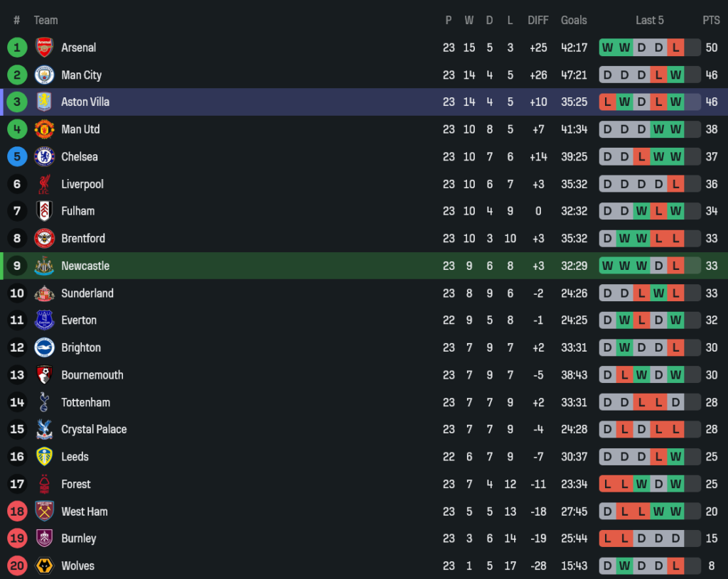
Task: Sort table by PTS column header
Action: (711, 20)
